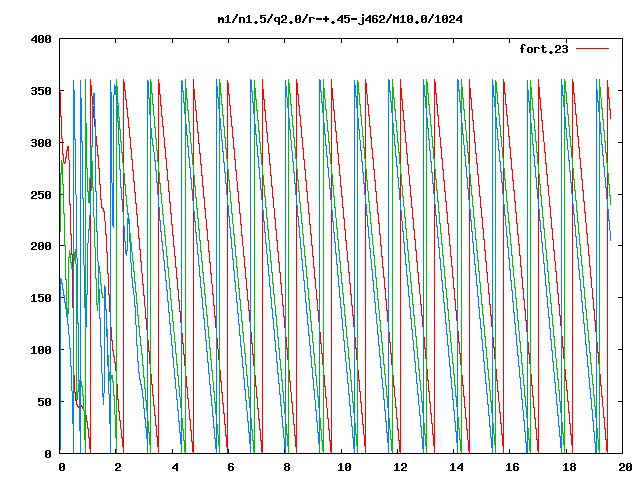
Task: Click x-axis label 12
Action: [400, 467]
